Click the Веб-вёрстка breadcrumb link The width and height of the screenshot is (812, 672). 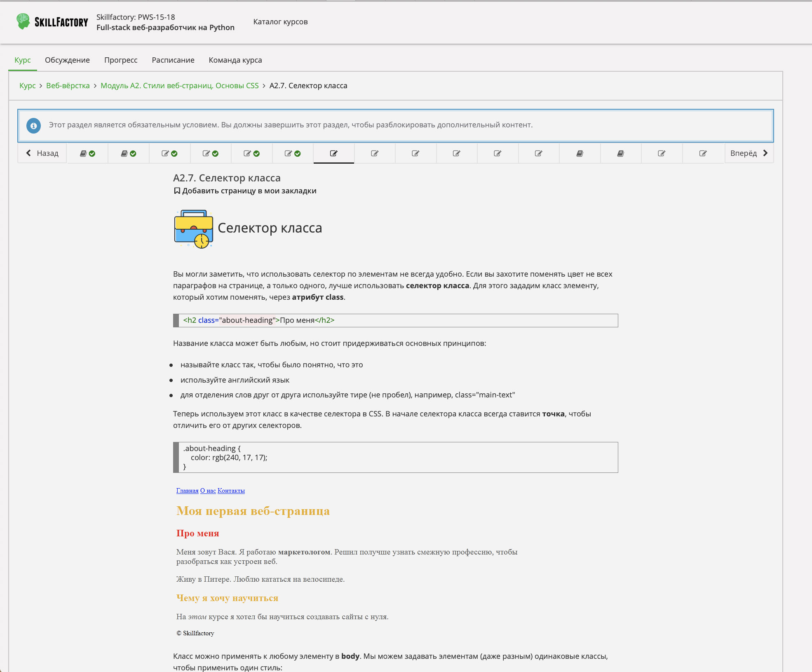(x=68, y=86)
